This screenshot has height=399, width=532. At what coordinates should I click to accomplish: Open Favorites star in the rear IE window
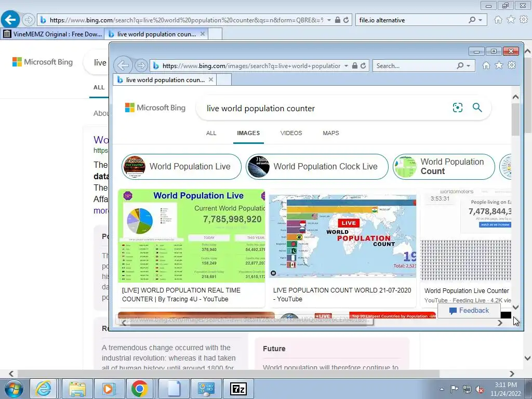[511, 20]
